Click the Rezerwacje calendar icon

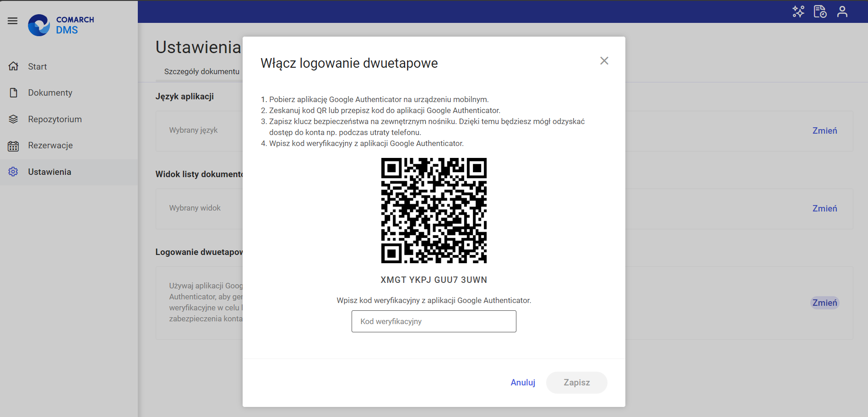pos(13,146)
